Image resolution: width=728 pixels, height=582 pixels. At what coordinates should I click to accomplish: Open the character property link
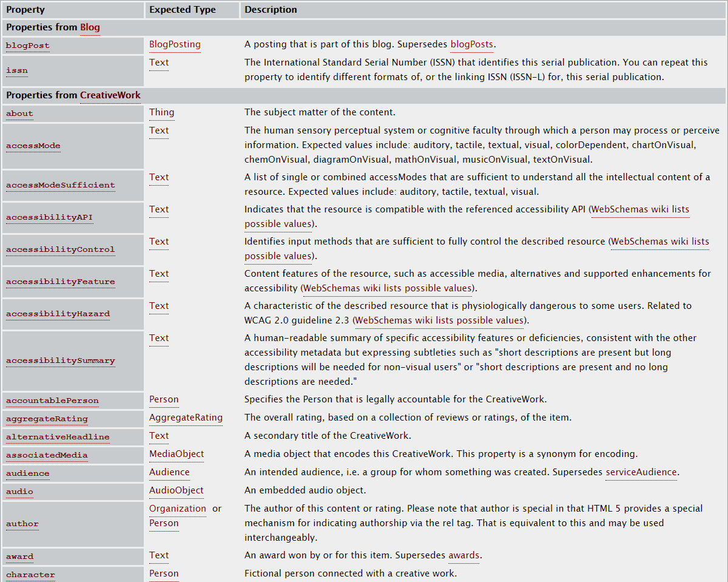[30, 575]
